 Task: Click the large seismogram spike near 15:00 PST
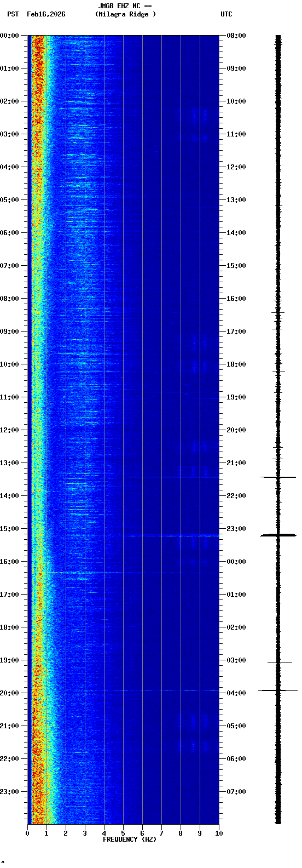(278, 535)
